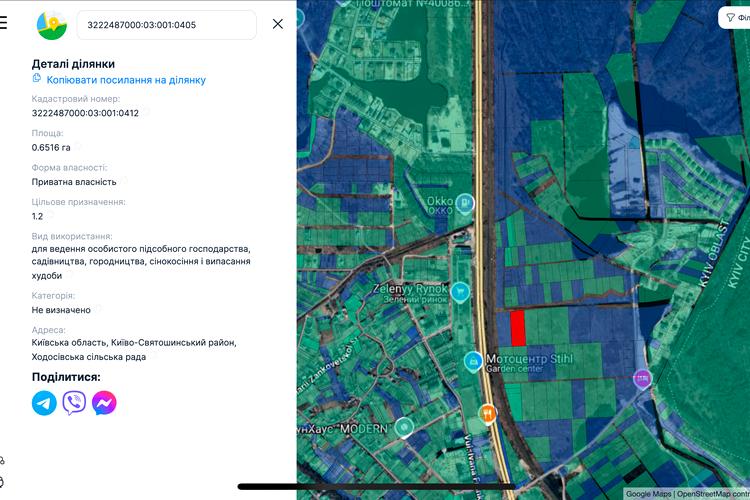This screenshot has height=500, width=750.
Task: Click the Zelenyy Rynok shopping marker
Action: tap(460, 292)
